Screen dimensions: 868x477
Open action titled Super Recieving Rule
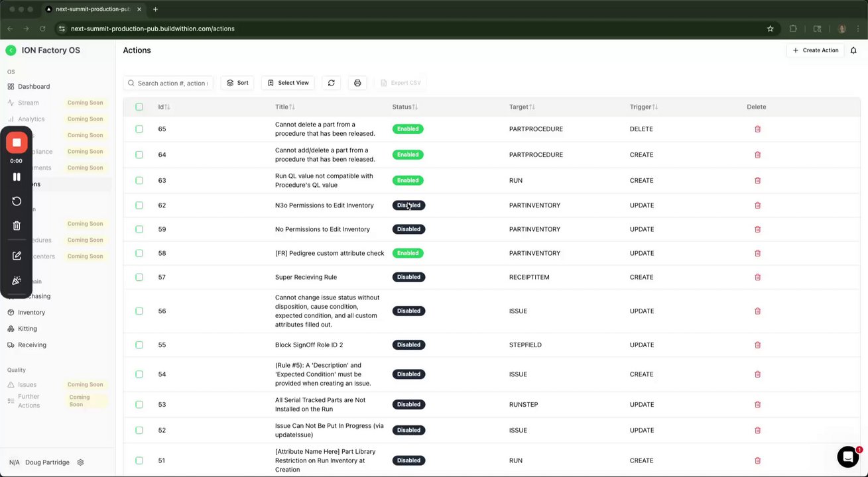(306, 277)
